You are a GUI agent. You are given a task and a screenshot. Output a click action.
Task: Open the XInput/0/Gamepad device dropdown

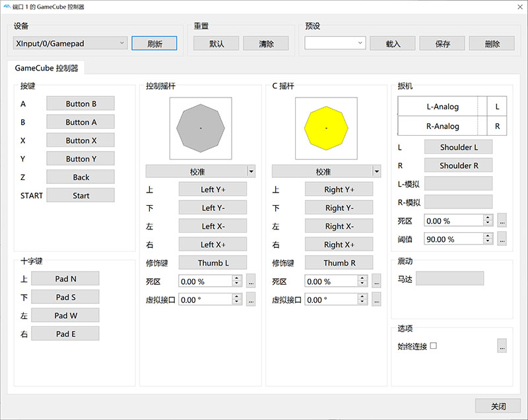tap(69, 44)
